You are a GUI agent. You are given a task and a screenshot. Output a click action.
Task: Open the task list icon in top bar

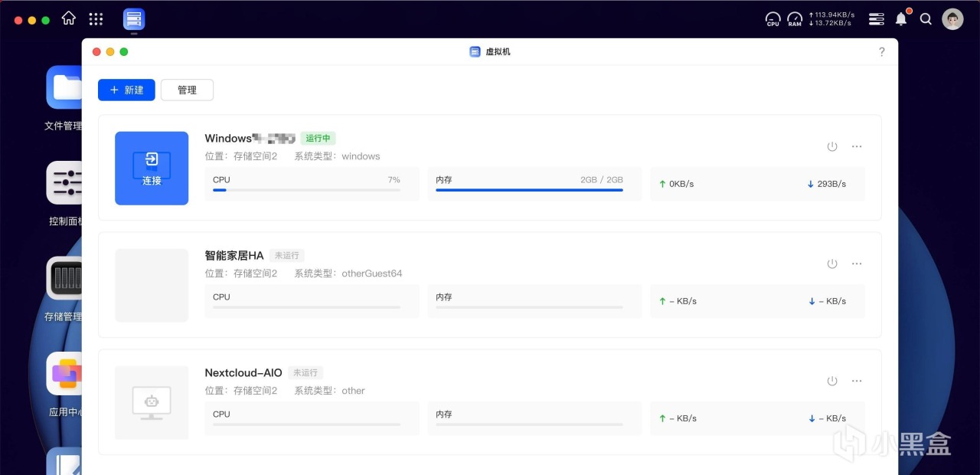coord(877,19)
